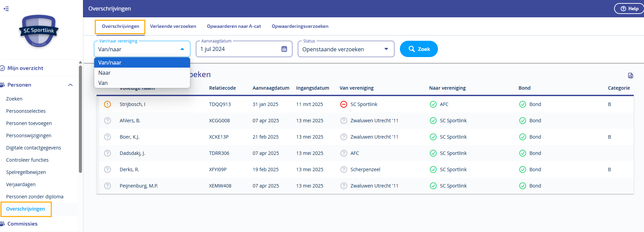Collapse the Van/naar vereniging dropdown
The height and width of the screenshot is (232, 644).
click(182, 49)
